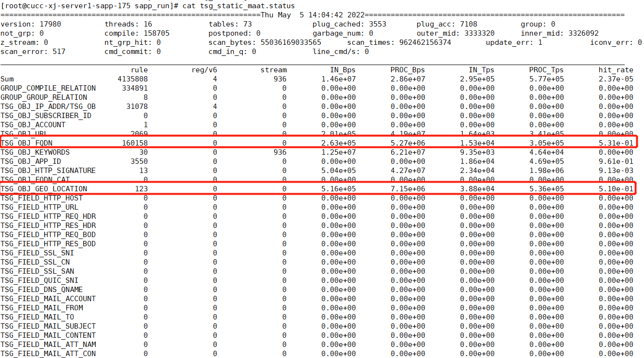
Task: Click the stream column header
Action: coord(274,70)
